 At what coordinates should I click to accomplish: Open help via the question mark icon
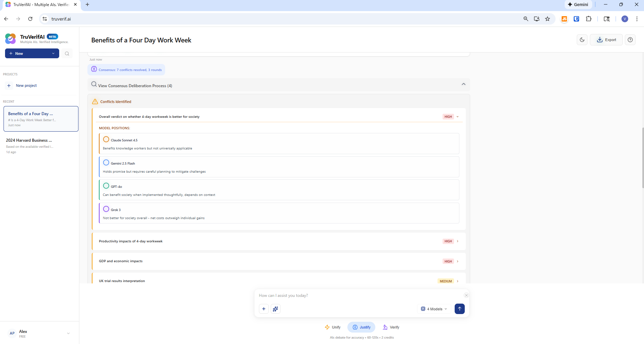tap(631, 39)
